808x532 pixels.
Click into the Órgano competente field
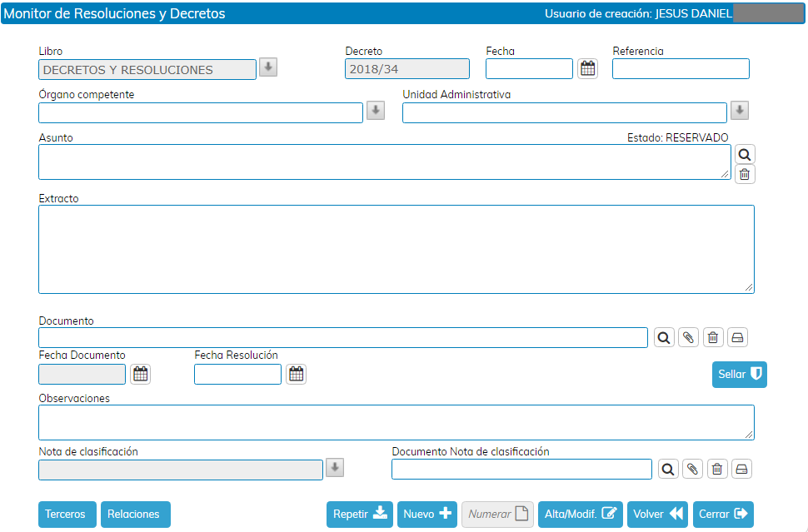[x=201, y=112]
